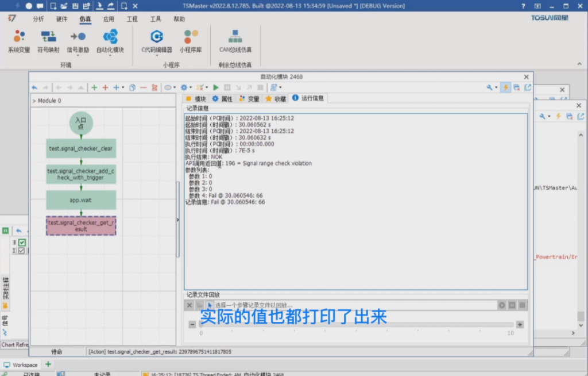Click the record circle in title bar
The image size is (588, 376).
(29, 6)
